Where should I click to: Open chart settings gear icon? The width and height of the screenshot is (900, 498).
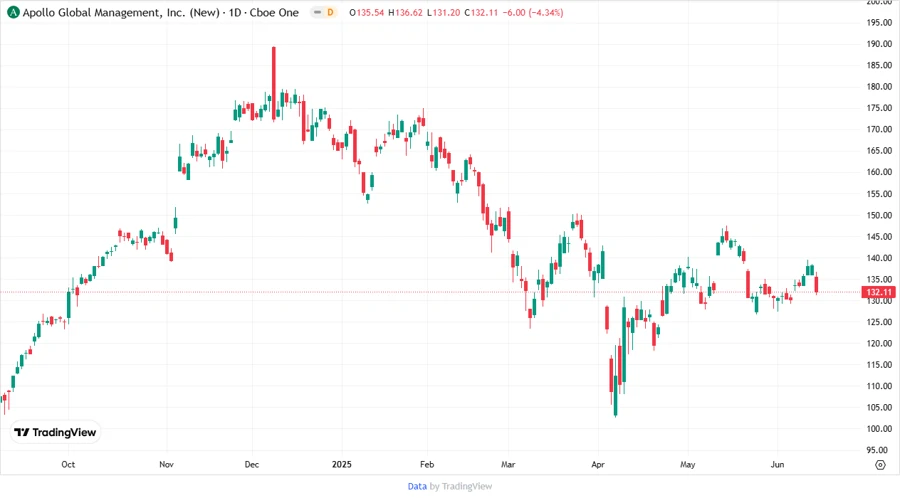point(880,465)
